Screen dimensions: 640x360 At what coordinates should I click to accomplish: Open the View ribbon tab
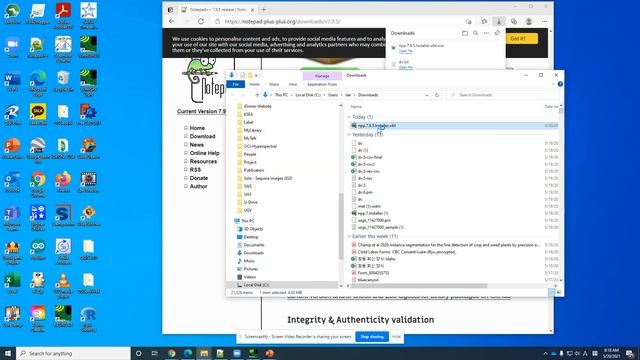coord(293,84)
